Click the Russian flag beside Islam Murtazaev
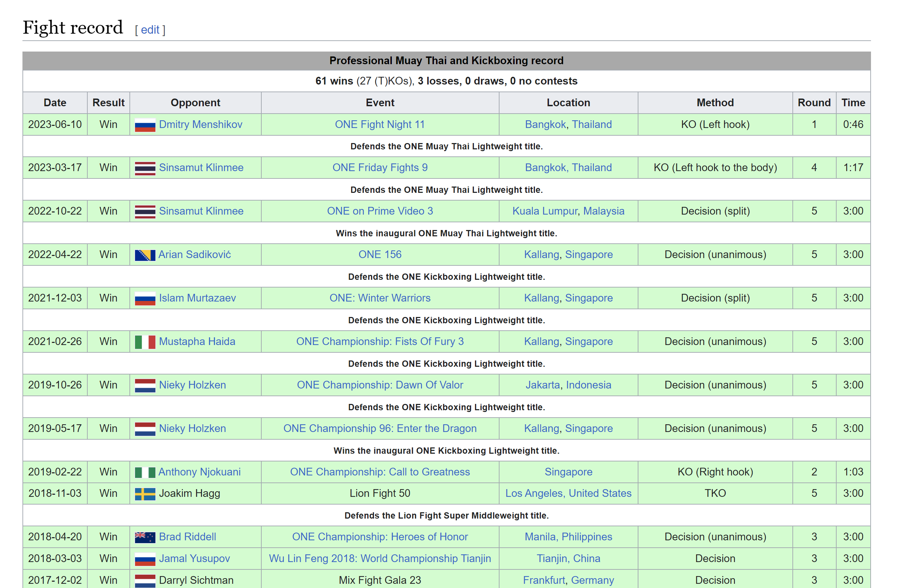This screenshot has height=588, width=918. point(145,299)
